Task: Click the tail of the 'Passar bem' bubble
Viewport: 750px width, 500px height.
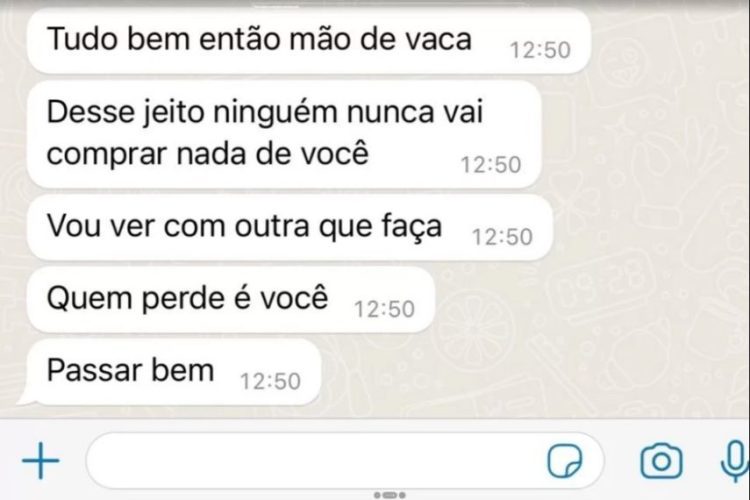Action: pyautogui.click(x=25, y=399)
